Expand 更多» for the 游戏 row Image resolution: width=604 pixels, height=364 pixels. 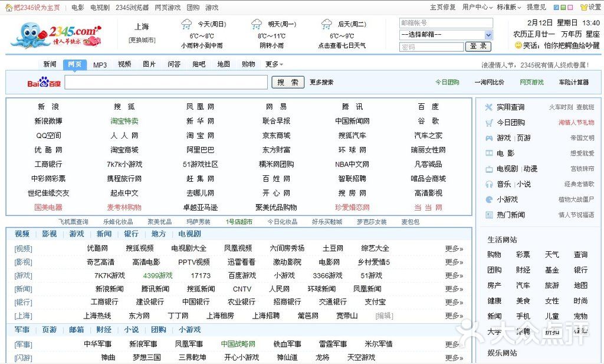[x=454, y=276]
